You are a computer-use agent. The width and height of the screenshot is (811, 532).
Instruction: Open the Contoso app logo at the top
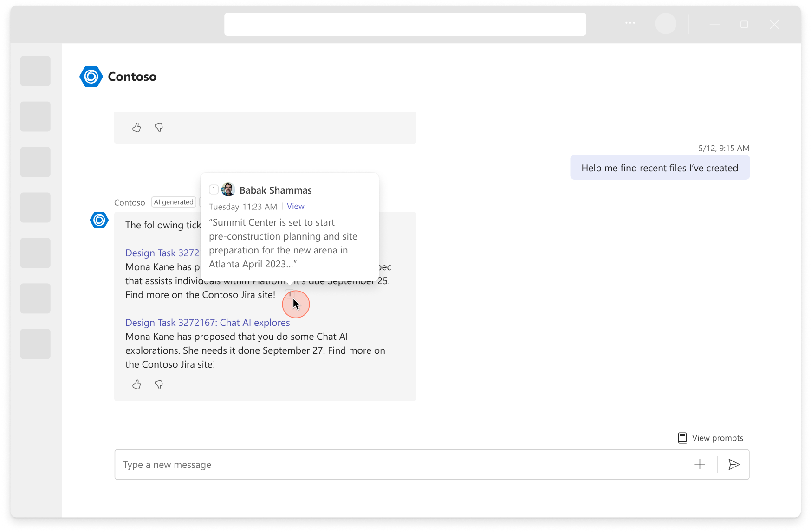pyautogui.click(x=91, y=77)
